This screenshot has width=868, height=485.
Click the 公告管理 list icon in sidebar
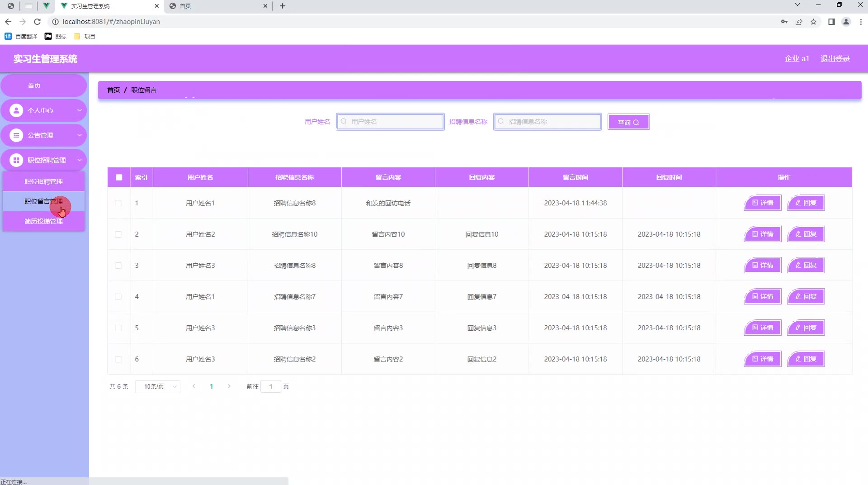16,135
